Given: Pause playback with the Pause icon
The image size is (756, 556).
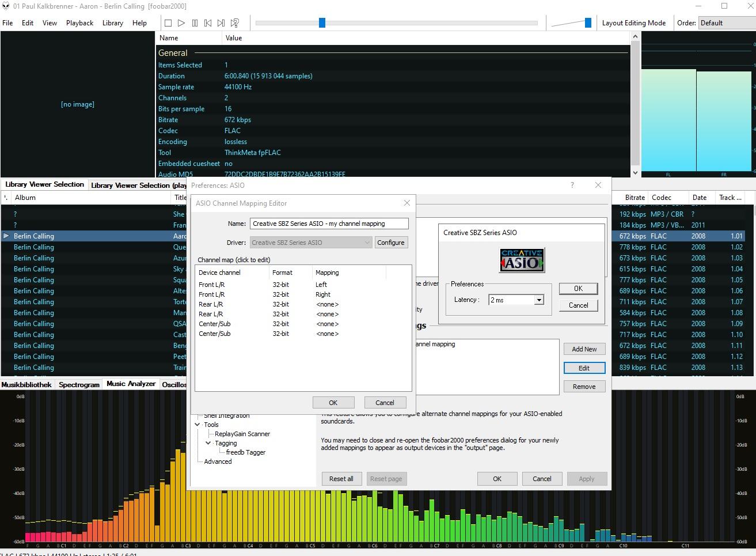Looking at the screenshot, I should [195, 23].
